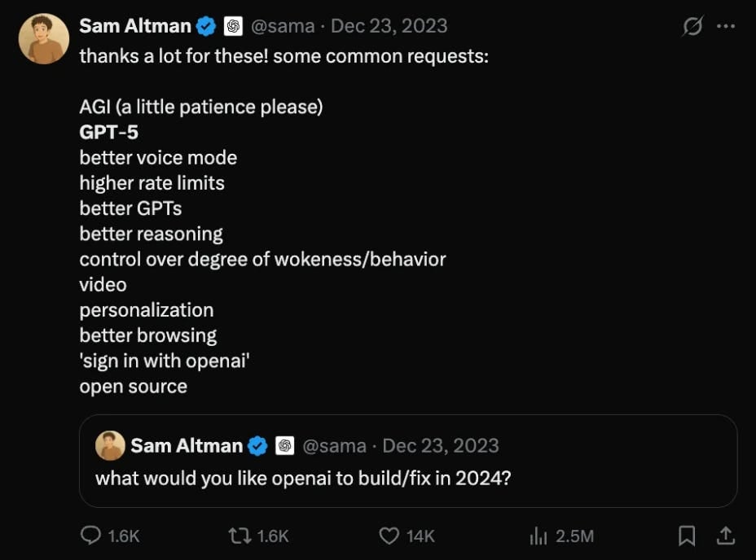This screenshot has width=756, height=560.
Task: Click the Grok slashed-circle icon
Action: 692,27
